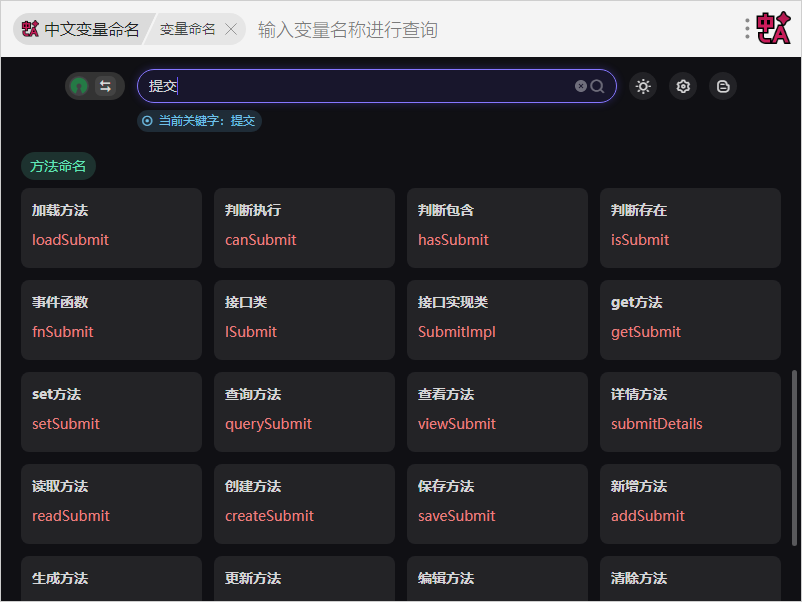Screen dimensions: 802x602
Task: Clear the search text with the small x icon
Action: (x=581, y=86)
